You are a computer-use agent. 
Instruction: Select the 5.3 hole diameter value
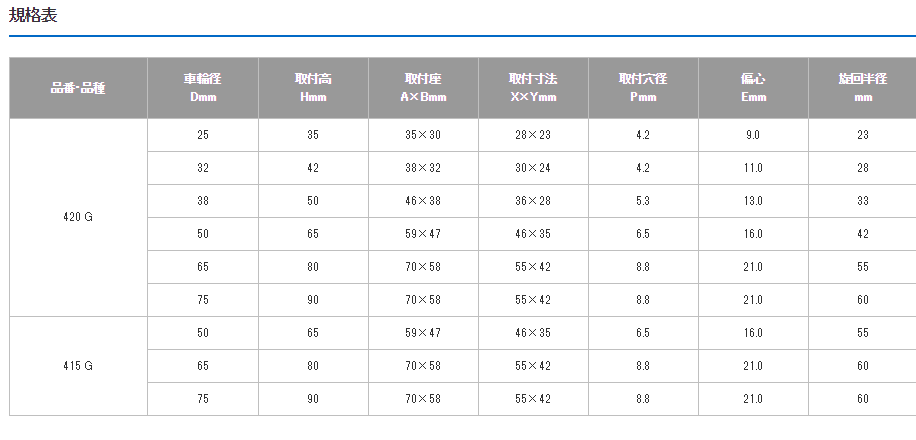(x=642, y=201)
